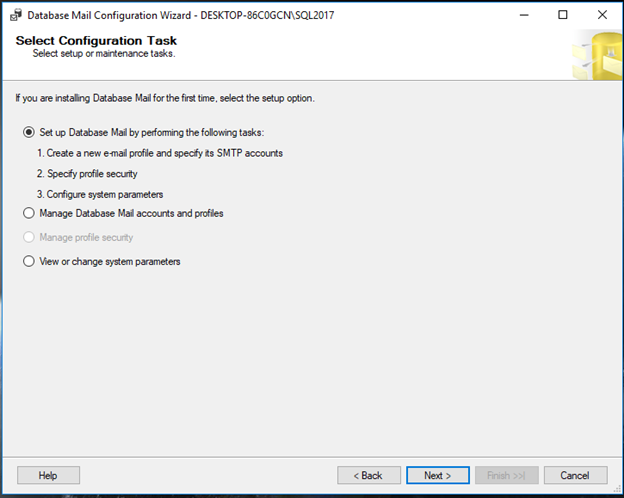Click 'Select setup or maintenance tasks.' subtitle
624x498 pixels.
[104, 53]
